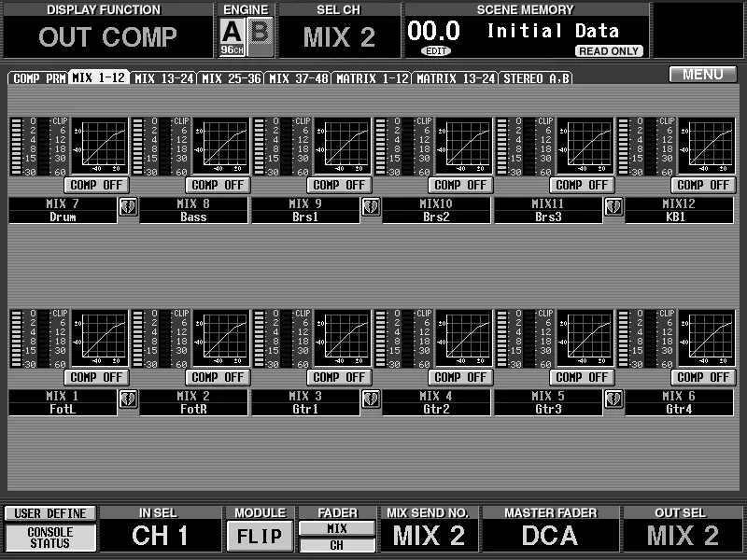The width and height of the screenshot is (747, 560).
Task: Click the MIX 3 Gtr1 channel name box
Action: 305,403
